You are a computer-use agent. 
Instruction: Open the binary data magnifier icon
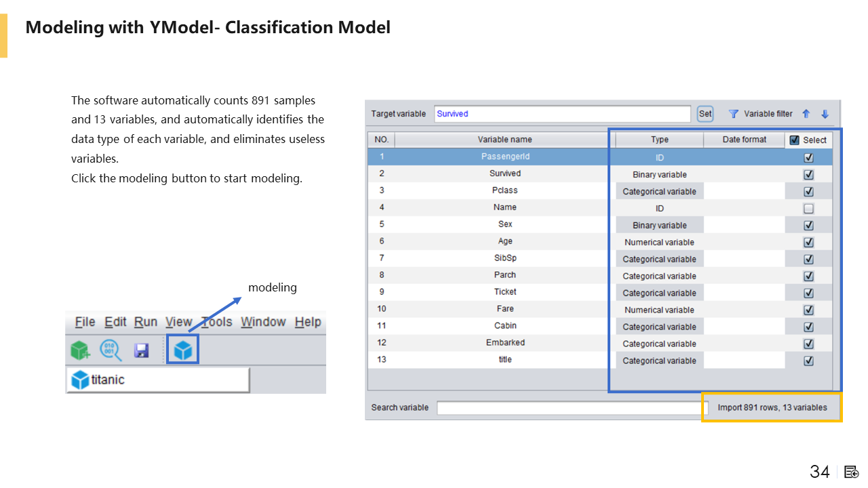point(111,350)
